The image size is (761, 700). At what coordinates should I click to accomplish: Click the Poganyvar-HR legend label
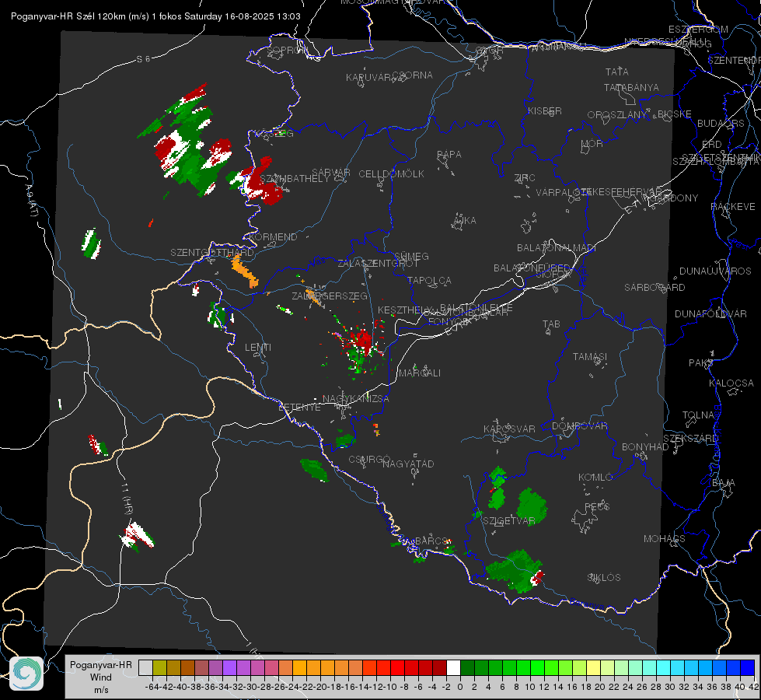coord(101,664)
